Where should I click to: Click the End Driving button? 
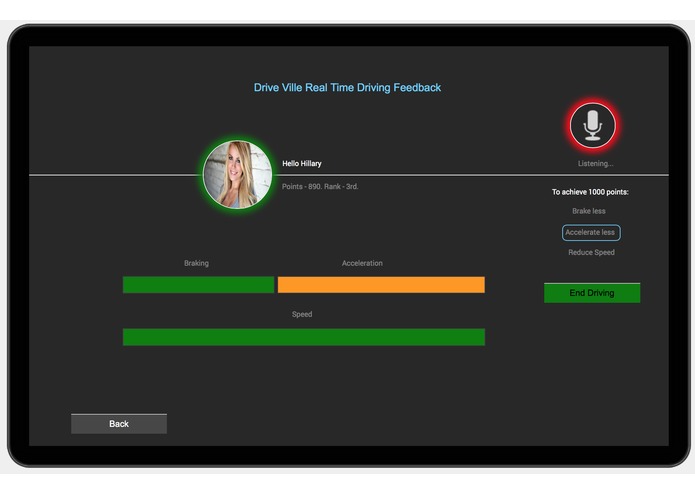(x=592, y=293)
